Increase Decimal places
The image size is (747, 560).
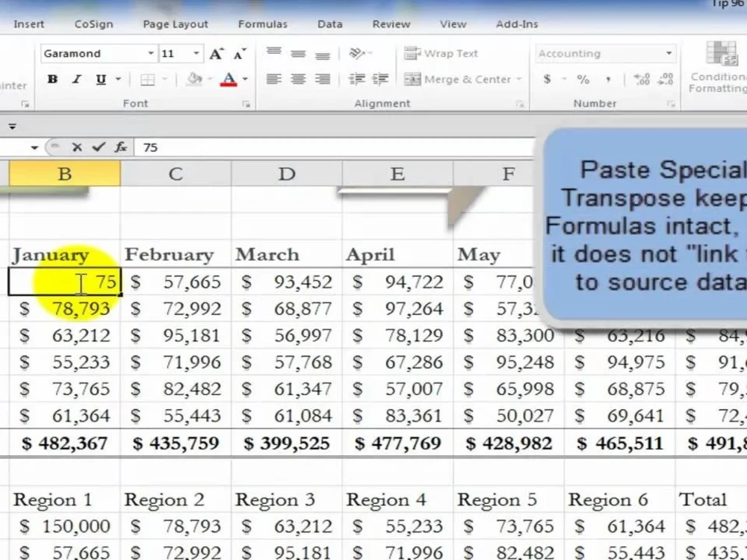point(642,79)
